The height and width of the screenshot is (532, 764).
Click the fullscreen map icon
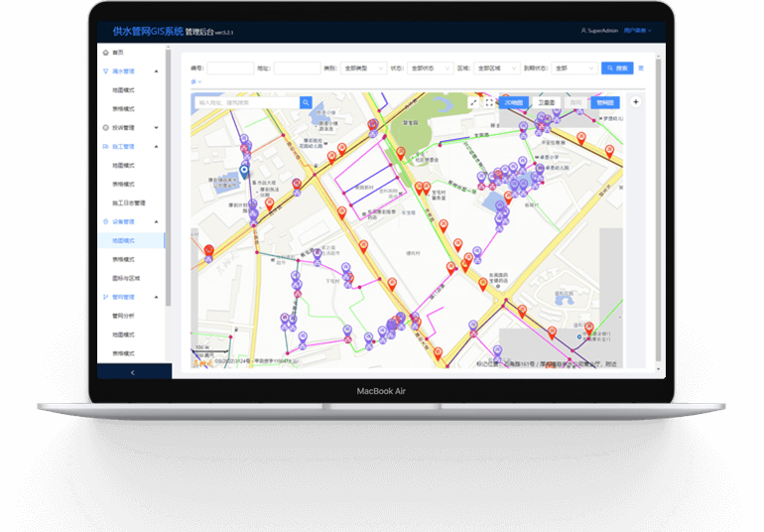coord(489,102)
